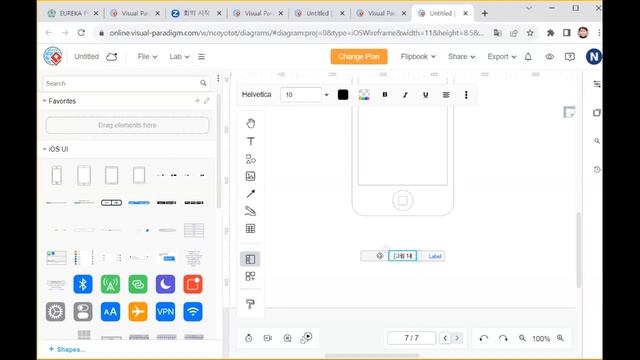This screenshot has width=640, height=360.
Task: Click the 100% zoom level
Action: (x=541, y=339)
